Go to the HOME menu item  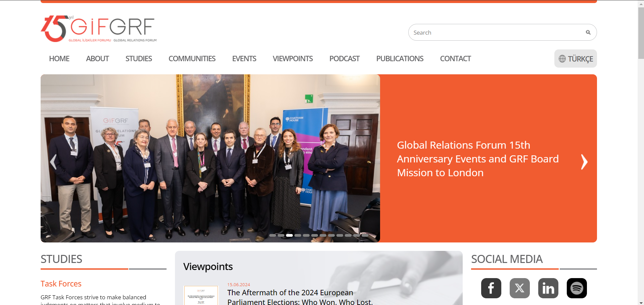click(59, 59)
